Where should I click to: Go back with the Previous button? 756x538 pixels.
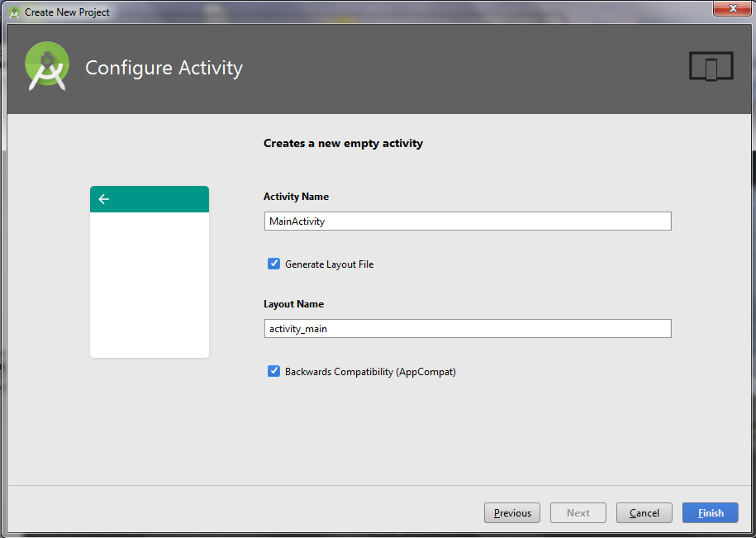point(512,513)
